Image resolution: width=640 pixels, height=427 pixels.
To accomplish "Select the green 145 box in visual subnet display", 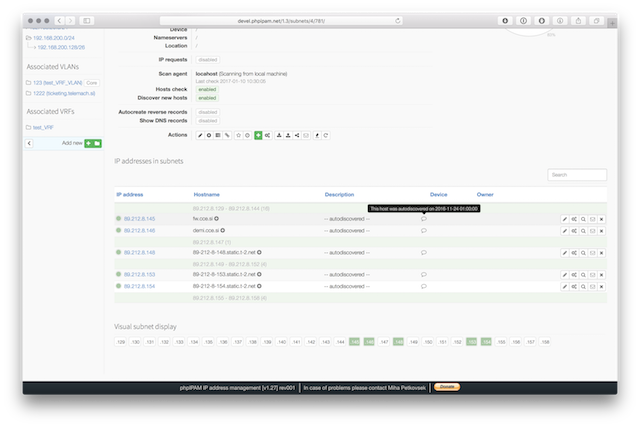I will 354,342.
